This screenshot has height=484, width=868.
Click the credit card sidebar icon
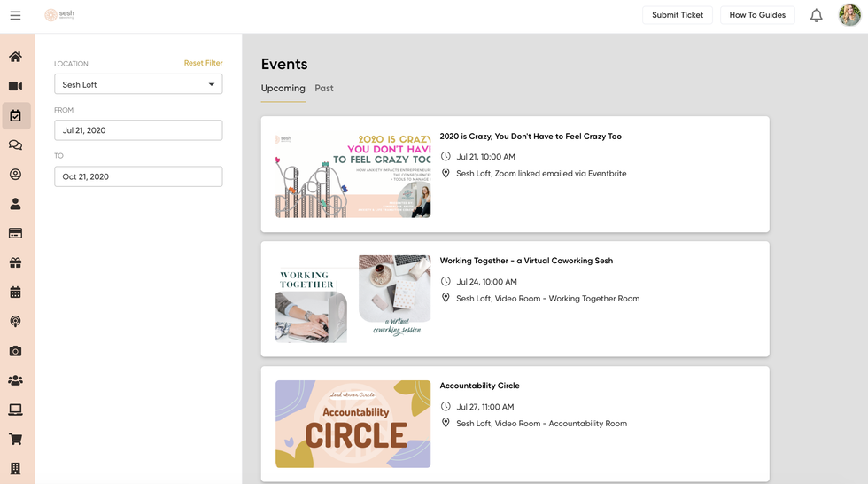pyautogui.click(x=15, y=233)
